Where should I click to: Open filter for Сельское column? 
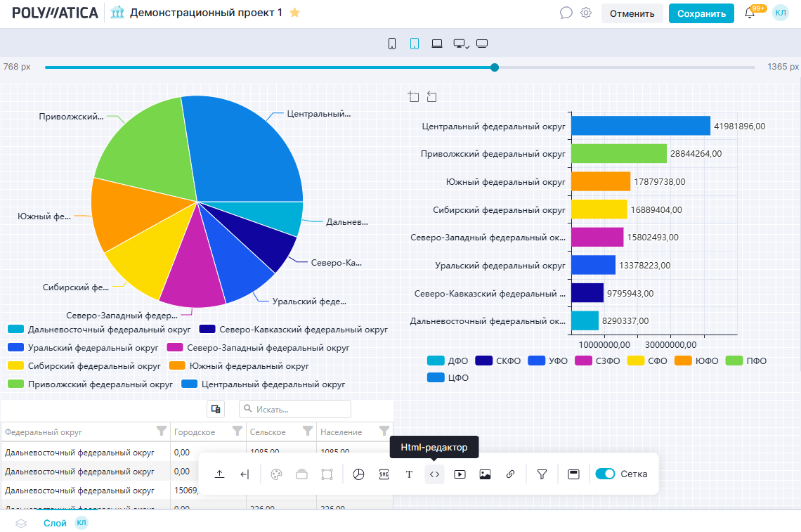pos(308,431)
